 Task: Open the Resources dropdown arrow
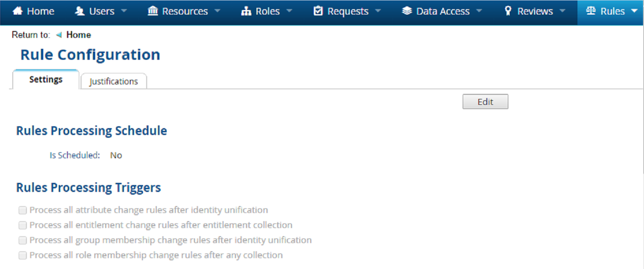[217, 11]
